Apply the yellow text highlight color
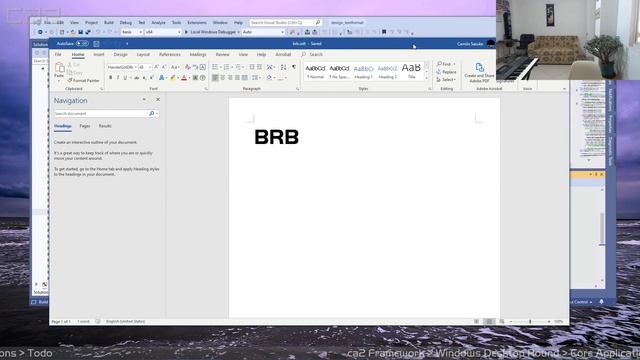640x360 pixels. tap(173, 78)
